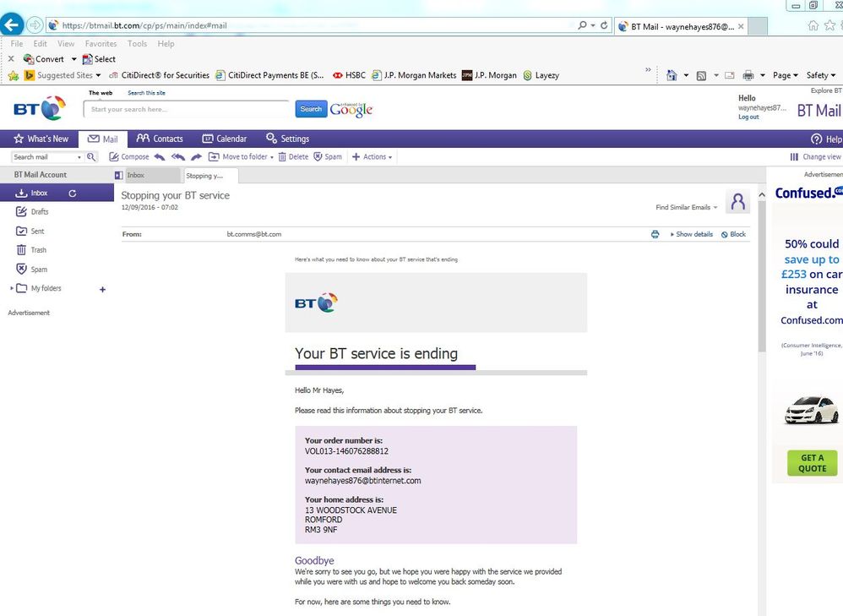The height and width of the screenshot is (616, 843).
Task: Click the address bar search magnifier icon
Action: [582, 25]
